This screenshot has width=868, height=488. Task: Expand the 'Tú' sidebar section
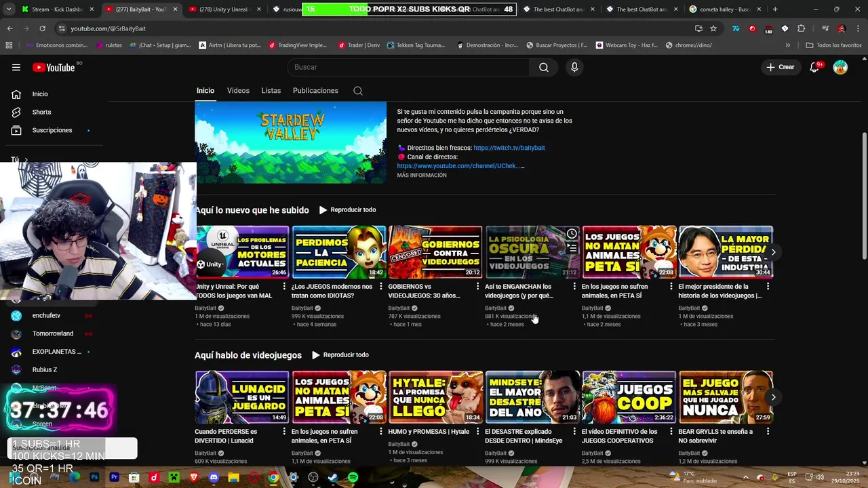tap(19, 160)
